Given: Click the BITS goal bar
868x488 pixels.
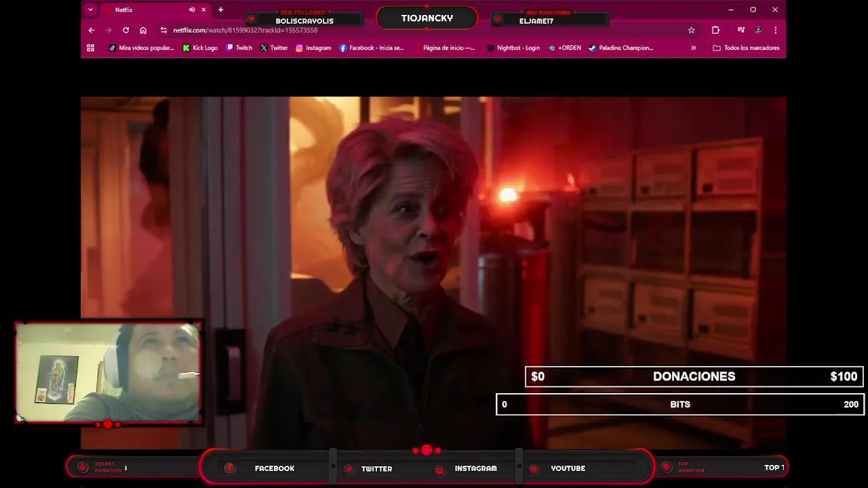Looking at the screenshot, I should click(680, 405).
